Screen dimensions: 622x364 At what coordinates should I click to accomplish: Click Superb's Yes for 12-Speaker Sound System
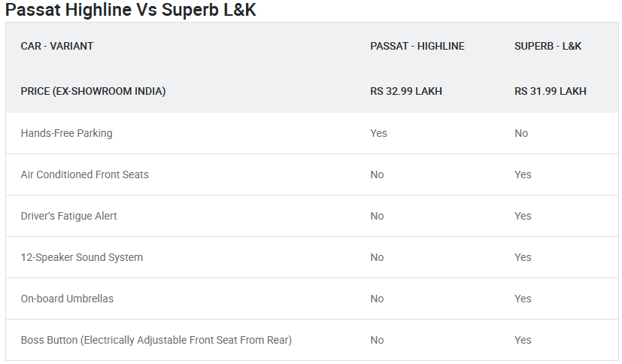tap(523, 257)
